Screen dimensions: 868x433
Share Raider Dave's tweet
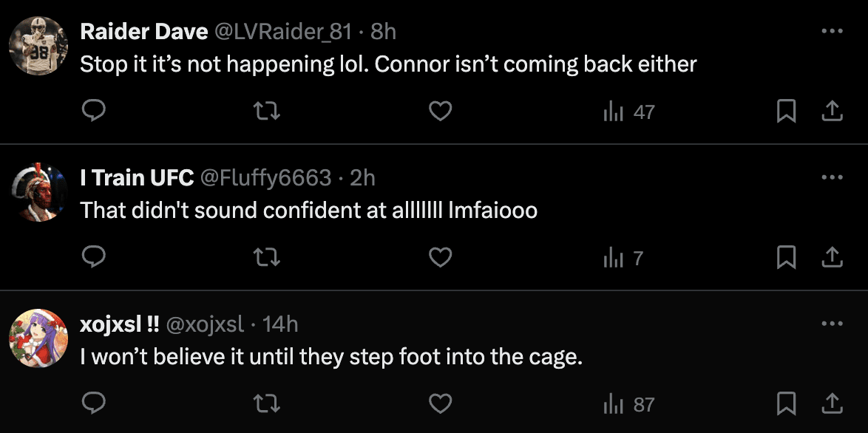832,112
